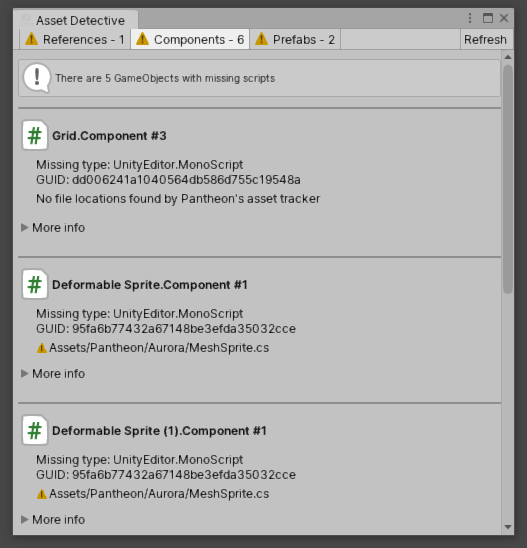This screenshot has height=548, width=527.
Task: Click warning icon beside second MeshSprite.cs path
Action: (42, 494)
